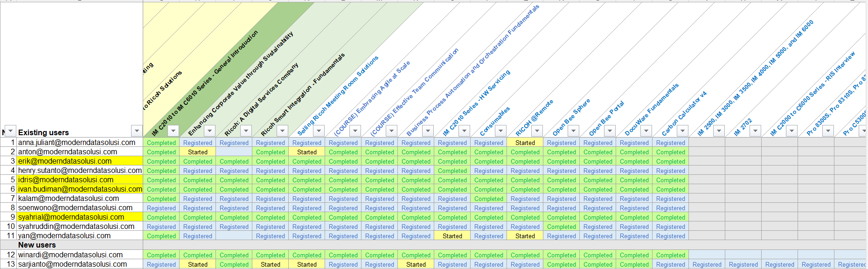Select sarjianto's Started cell under Business Process Automation

pos(416,264)
